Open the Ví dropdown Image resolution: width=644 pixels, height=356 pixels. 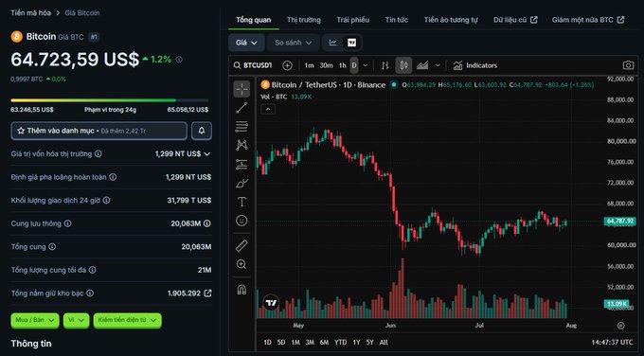(77, 320)
